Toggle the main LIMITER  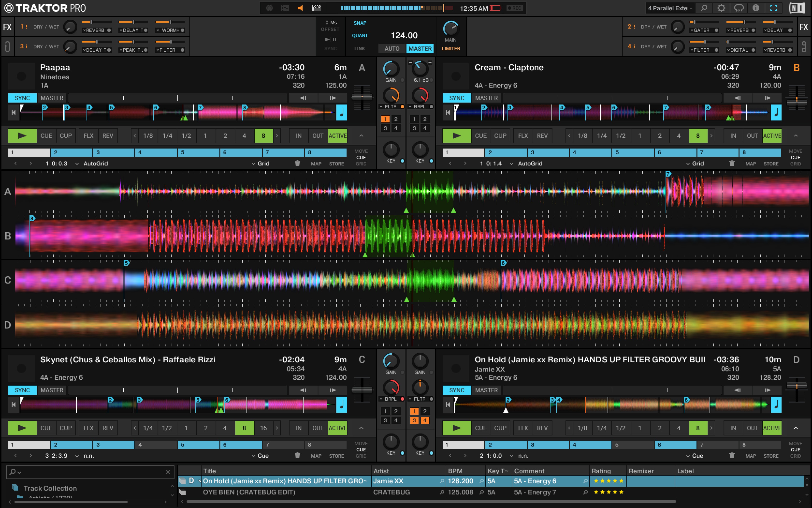point(451,49)
